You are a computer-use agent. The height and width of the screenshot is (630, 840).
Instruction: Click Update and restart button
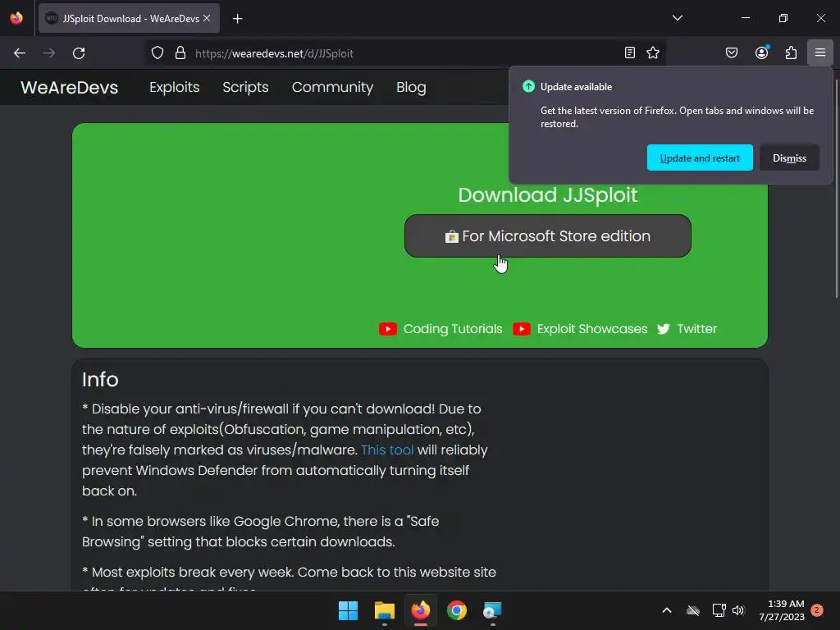700,158
